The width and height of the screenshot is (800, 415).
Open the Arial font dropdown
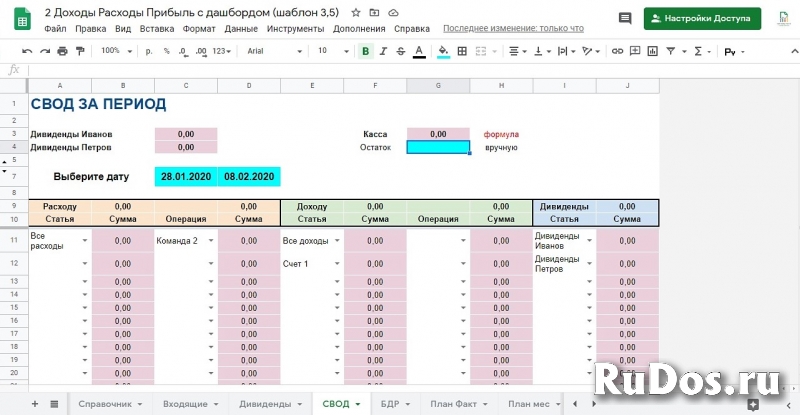[x=270, y=50]
